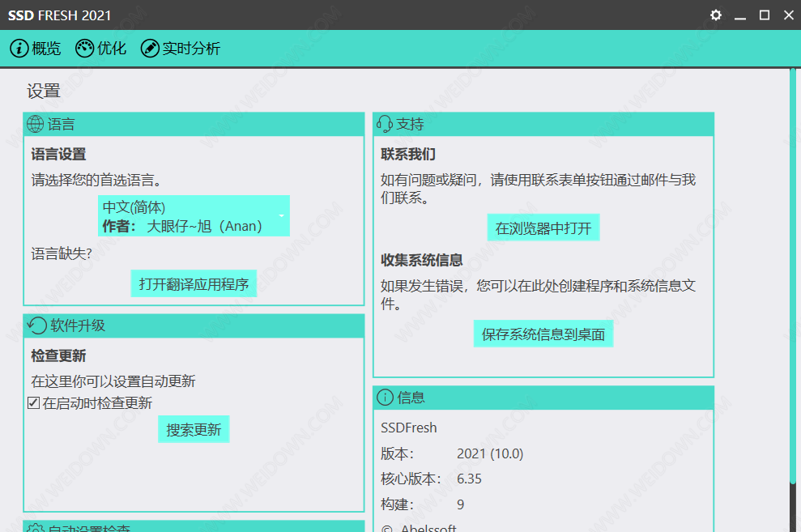Click the 检查更新 heading

[x=58, y=355]
